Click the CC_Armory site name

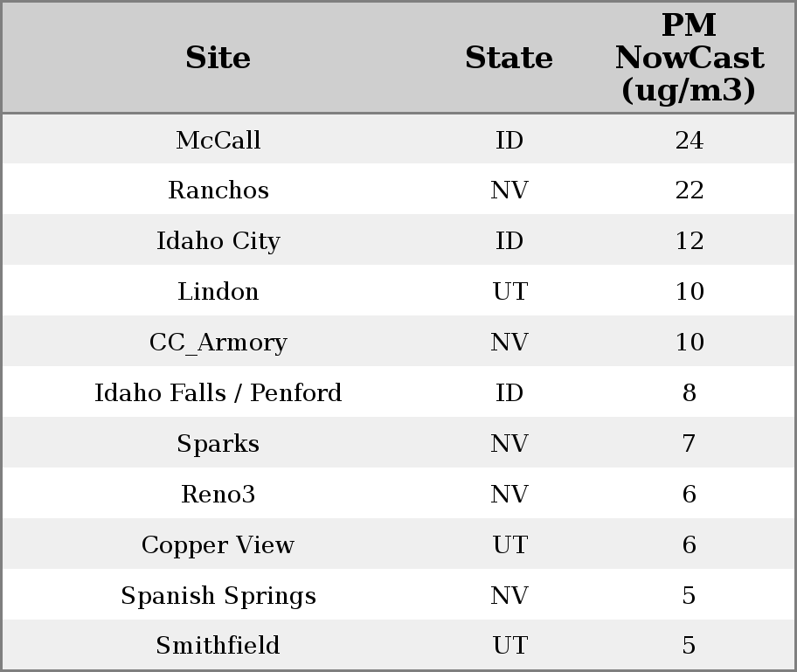218,343
